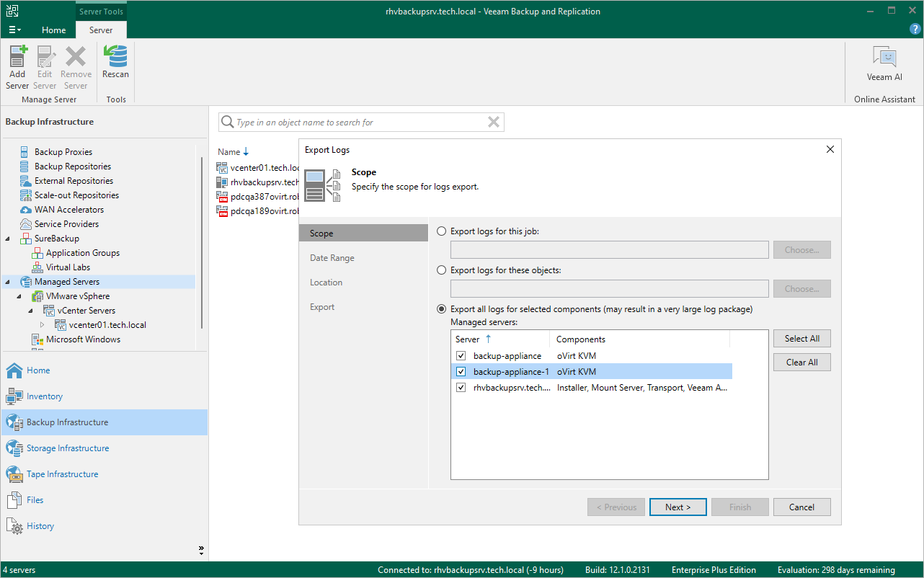Select 'Export logs for these objects' radio button
Image resolution: width=924 pixels, height=578 pixels.
pyautogui.click(x=442, y=270)
